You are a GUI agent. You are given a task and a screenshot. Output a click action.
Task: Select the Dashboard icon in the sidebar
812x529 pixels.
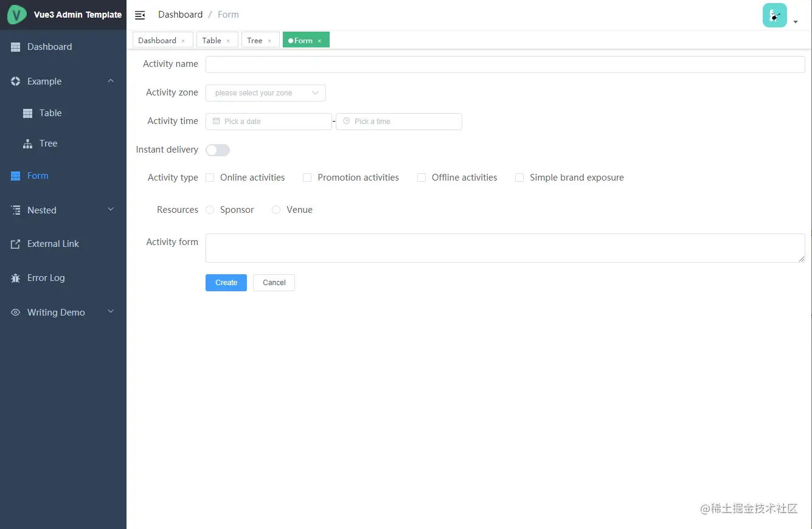[x=15, y=46]
